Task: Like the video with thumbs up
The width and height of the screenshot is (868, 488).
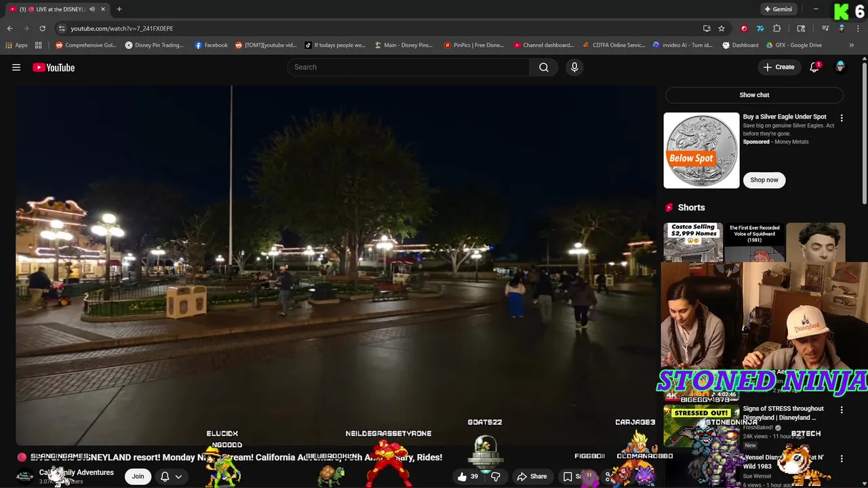Action: pos(468,476)
